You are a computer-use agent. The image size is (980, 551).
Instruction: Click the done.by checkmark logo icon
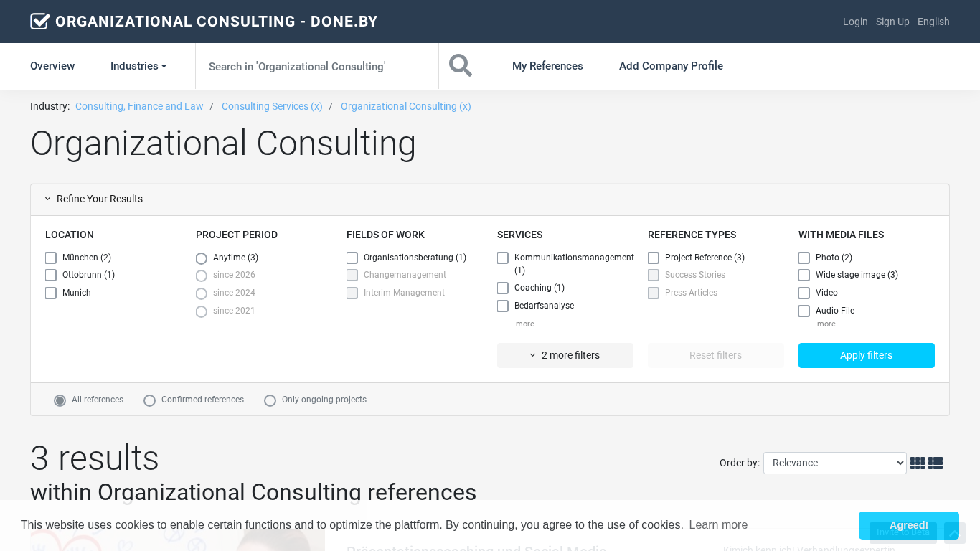click(x=40, y=22)
